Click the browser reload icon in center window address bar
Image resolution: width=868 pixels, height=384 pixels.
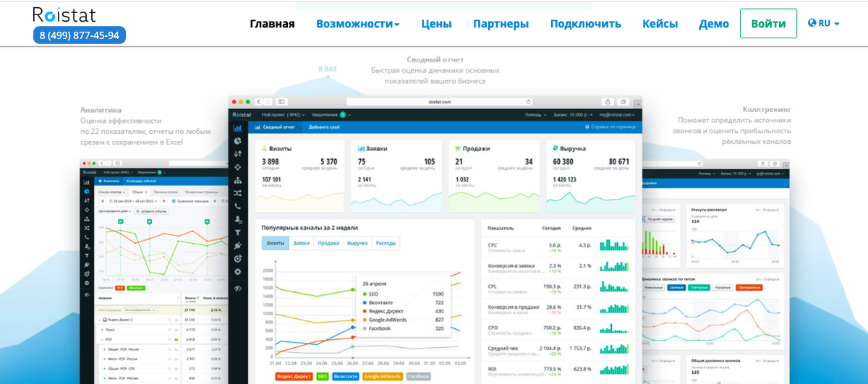pos(528,102)
